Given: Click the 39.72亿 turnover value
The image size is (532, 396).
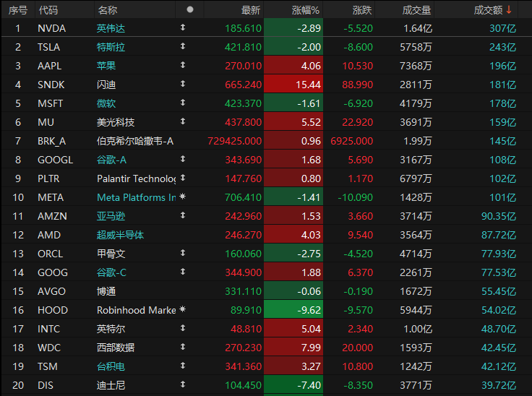Looking at the screenshot, I should (499, 385).
